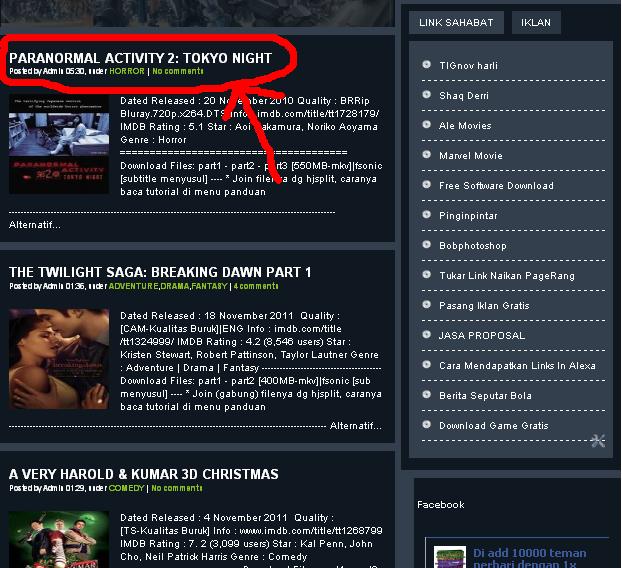Click the wrench edit-widget icon
This screenshot has height=568, width=622.
click(x=598, y=441)
